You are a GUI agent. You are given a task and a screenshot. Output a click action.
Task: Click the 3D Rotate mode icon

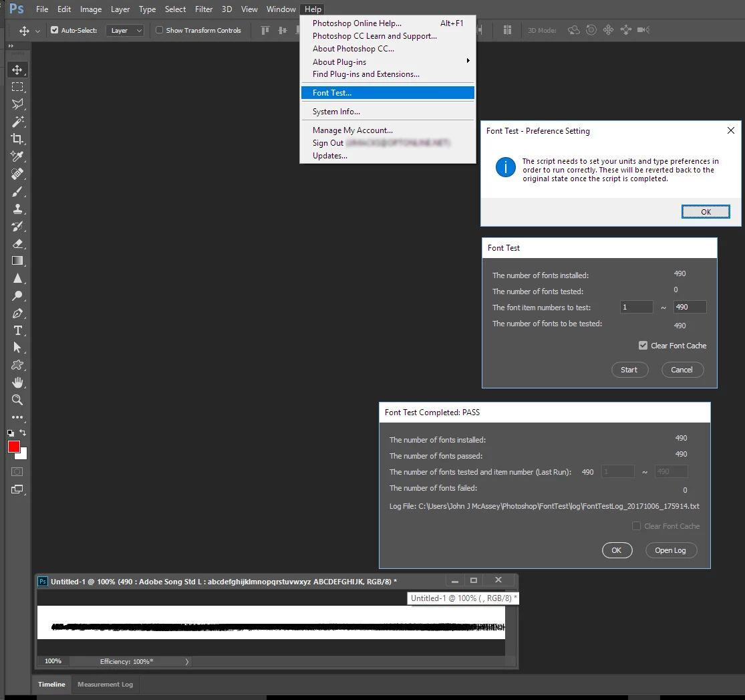(573, 30)
